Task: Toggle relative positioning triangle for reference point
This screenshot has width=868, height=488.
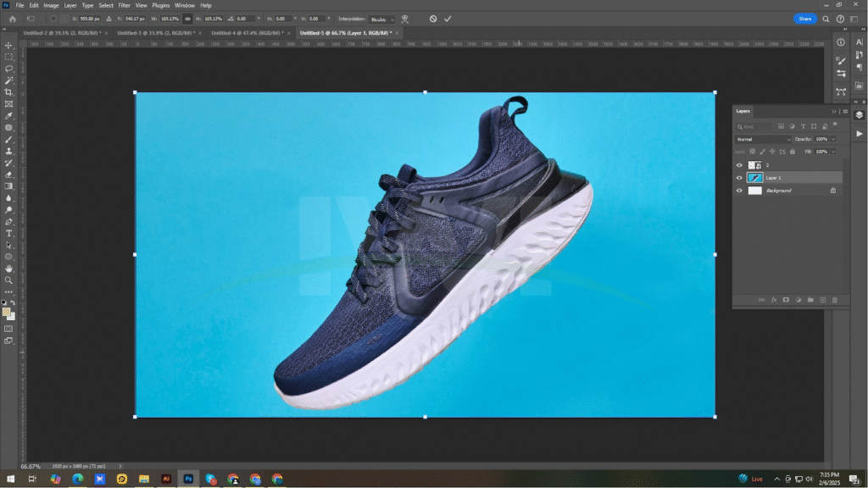Action: (x=108, y=19)
